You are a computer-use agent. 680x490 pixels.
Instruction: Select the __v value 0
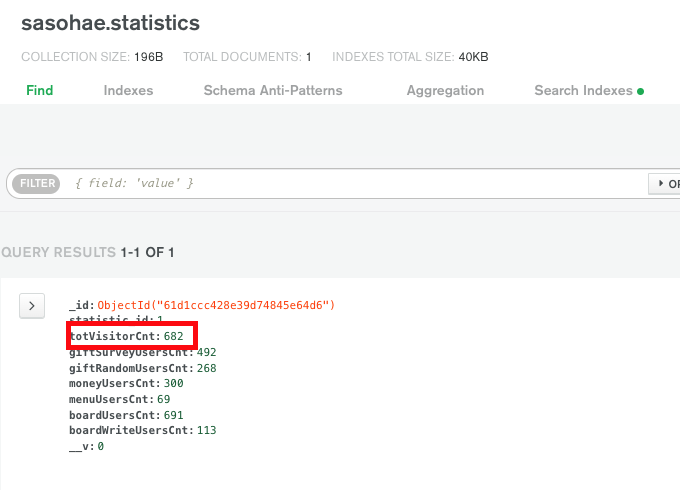click(101, 446)
